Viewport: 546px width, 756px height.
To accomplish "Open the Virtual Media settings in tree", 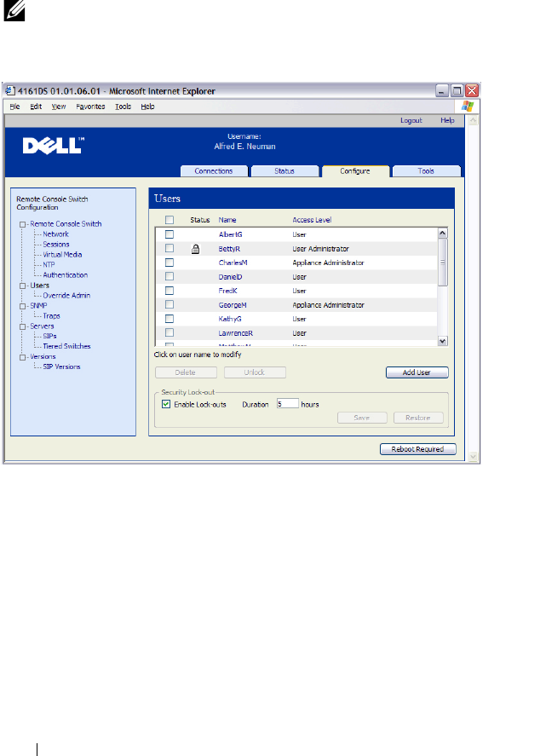I will [x=62, y=255].
